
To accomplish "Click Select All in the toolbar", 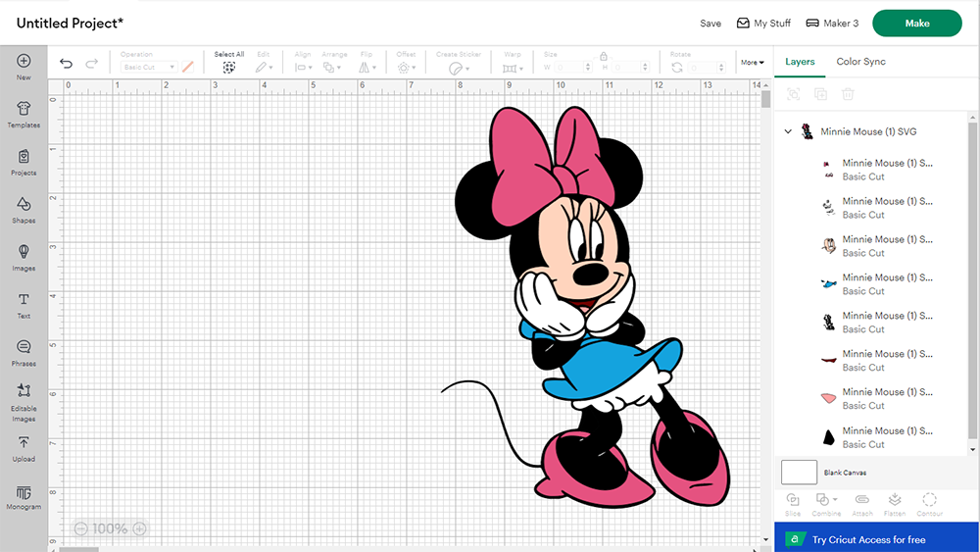I will coord(229,63).
